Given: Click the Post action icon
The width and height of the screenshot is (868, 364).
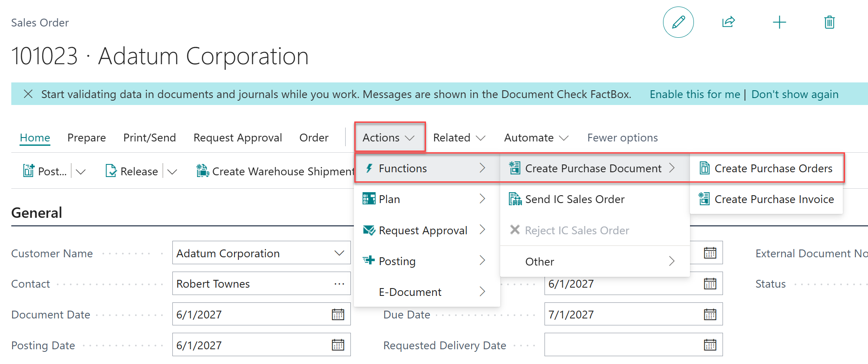Looking at the screenshot, I should click(x=29, y=171).
